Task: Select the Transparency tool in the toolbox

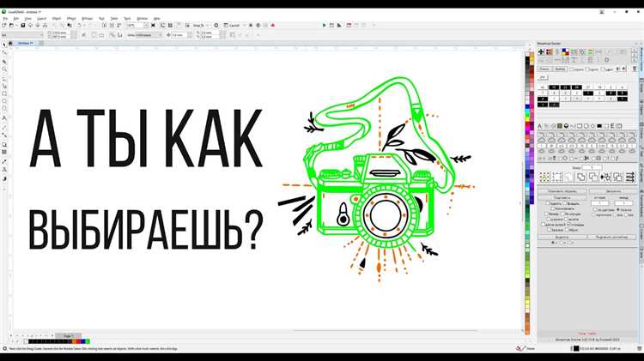Action: point(4,153)
